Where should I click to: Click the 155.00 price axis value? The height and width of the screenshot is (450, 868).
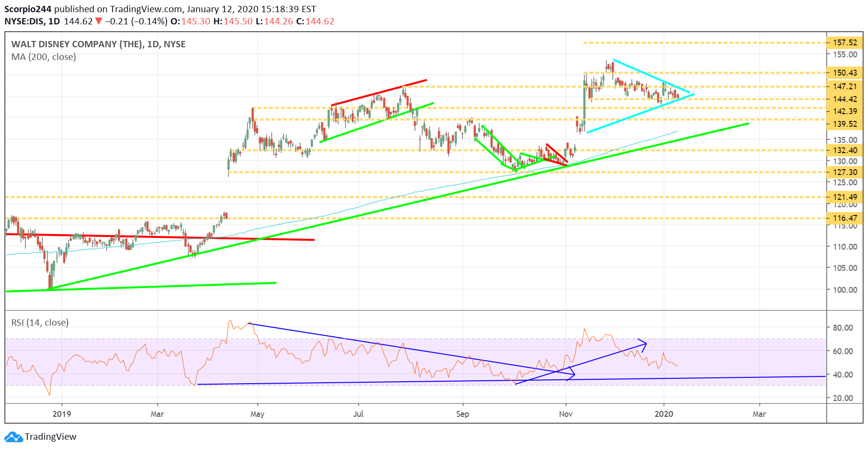pyautogui.click(x=845, y=55)
